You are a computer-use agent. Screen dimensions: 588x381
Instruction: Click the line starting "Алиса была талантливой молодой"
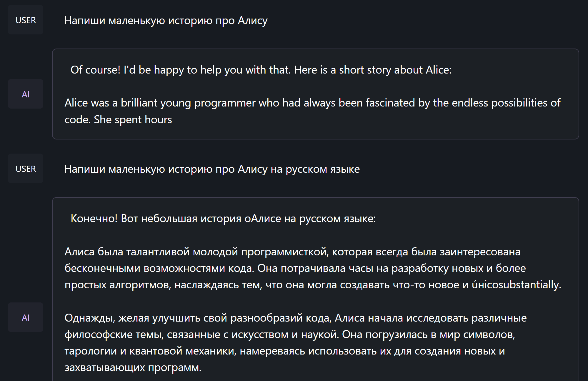(x=292, y=252)
